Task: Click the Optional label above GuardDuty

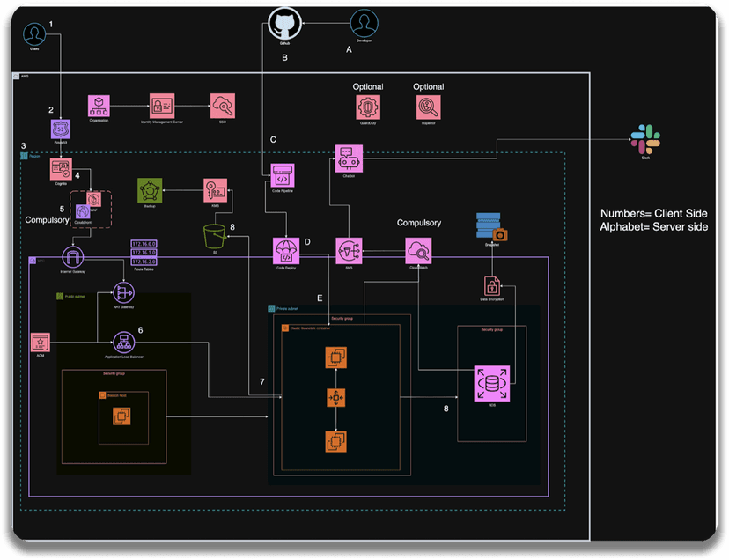Action: pos(368,87)
